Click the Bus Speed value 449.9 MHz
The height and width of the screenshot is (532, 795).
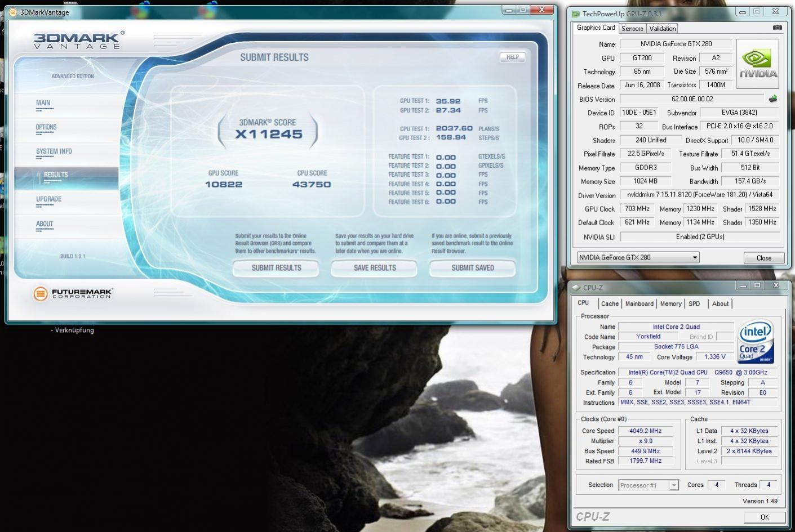click(646, 451)
